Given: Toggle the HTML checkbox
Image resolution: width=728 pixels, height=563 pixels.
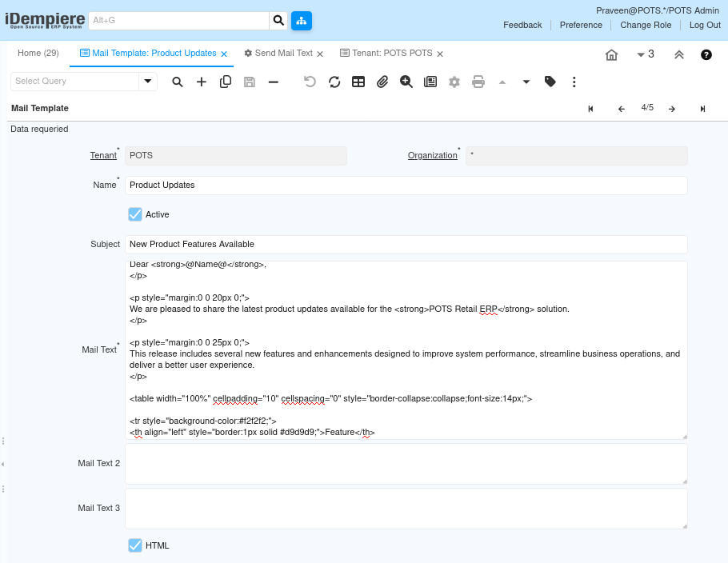Looking at the screenshot, I should [135, 545].
